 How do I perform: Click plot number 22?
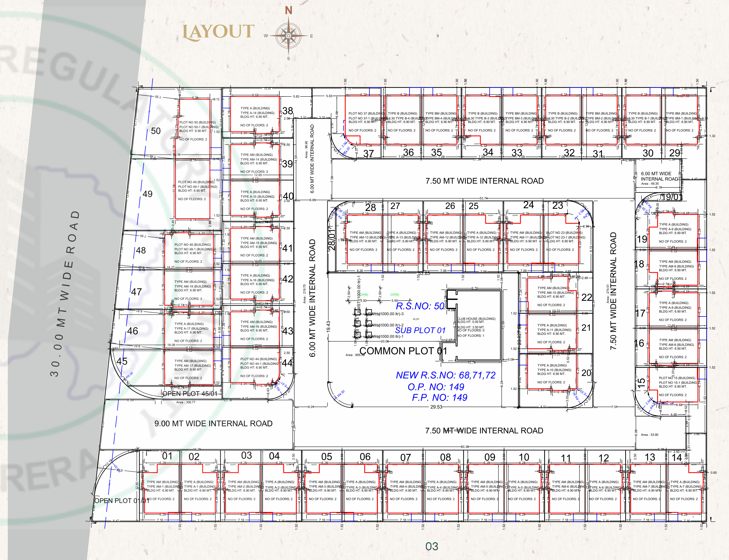click(587, 297)
